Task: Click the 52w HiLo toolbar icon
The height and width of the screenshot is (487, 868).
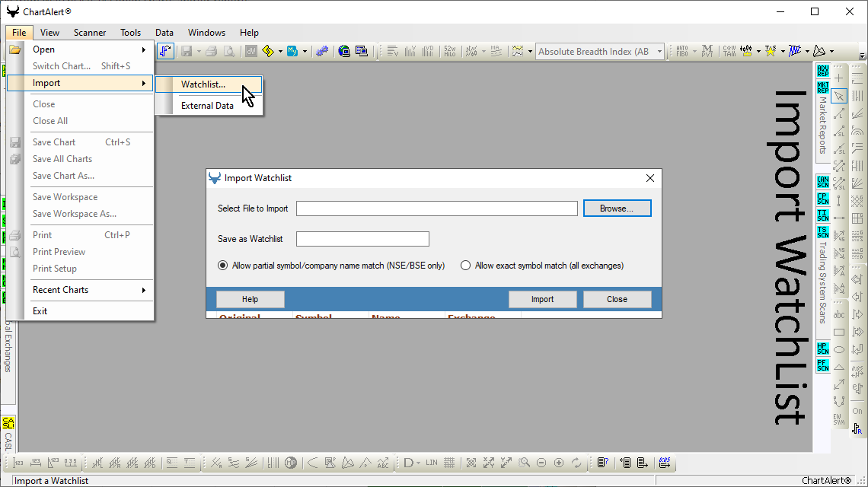Action: click(x=449, y=52)
